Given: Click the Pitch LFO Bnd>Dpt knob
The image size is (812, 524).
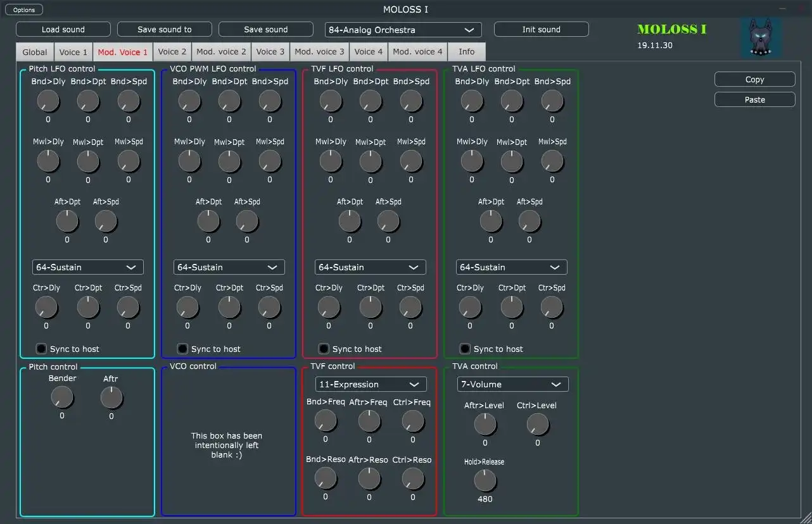Looking at the screenshot, I should tap(88, 101).
